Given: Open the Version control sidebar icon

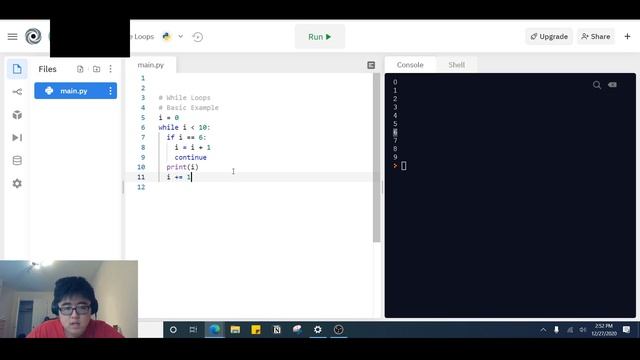Looking at the screenshot, I should coord(17,92).
